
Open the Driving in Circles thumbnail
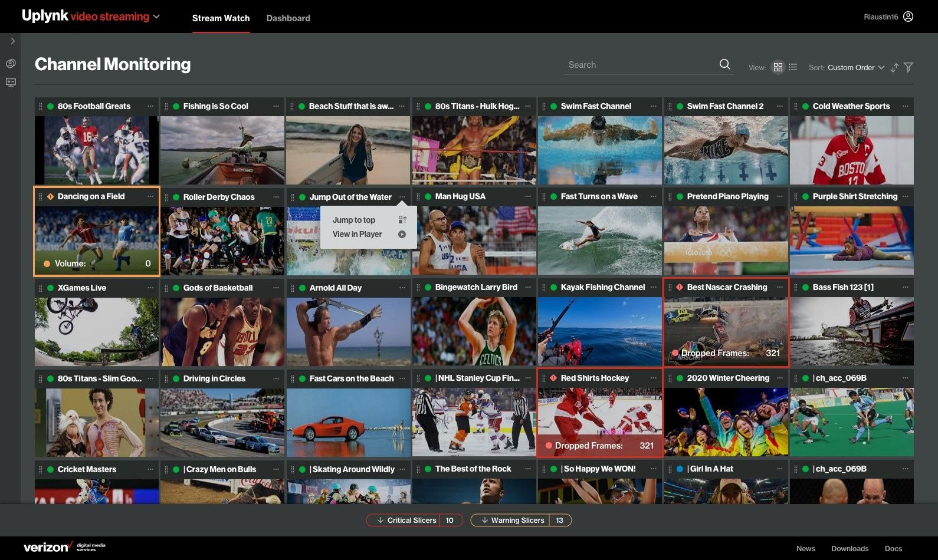222,422
